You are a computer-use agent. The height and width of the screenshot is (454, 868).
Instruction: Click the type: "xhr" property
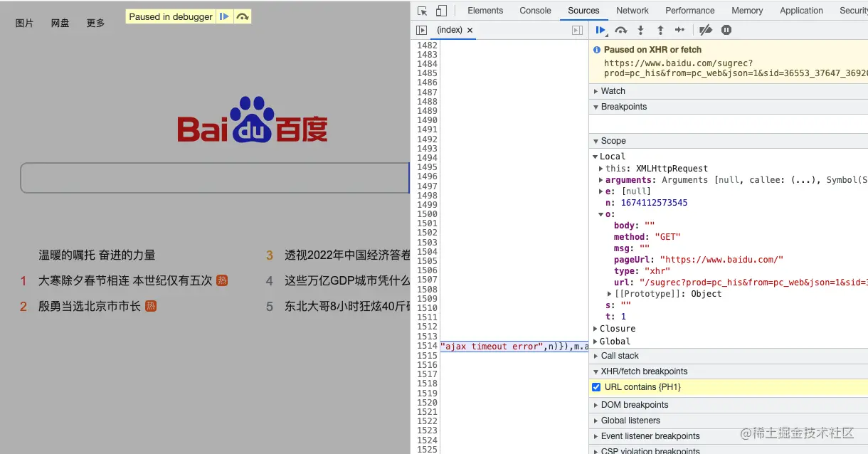[x=642, y=271]
